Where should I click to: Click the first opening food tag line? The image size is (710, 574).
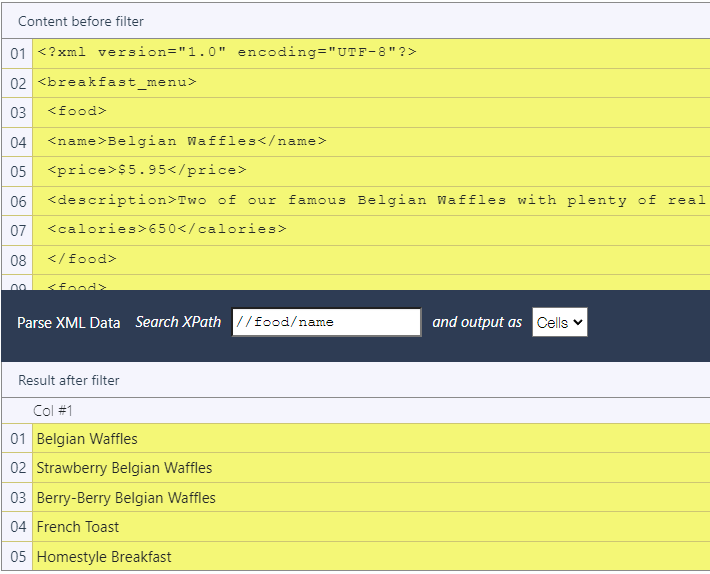77,112
